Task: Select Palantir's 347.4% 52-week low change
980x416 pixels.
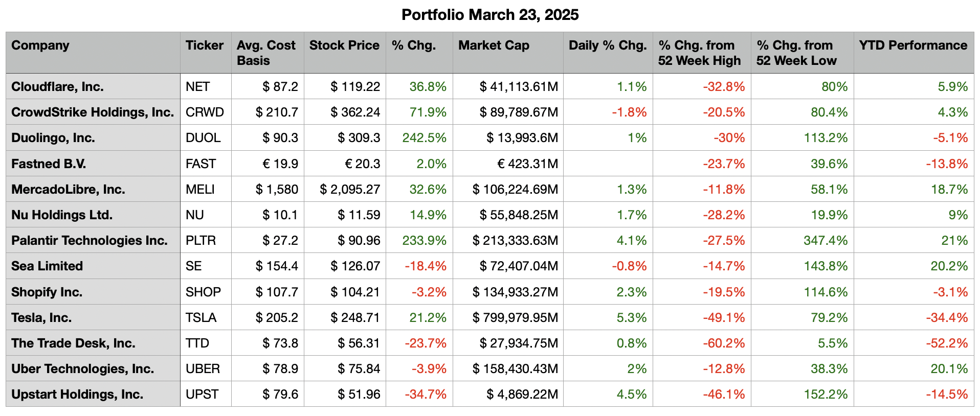Action: (x=825, y=241)
